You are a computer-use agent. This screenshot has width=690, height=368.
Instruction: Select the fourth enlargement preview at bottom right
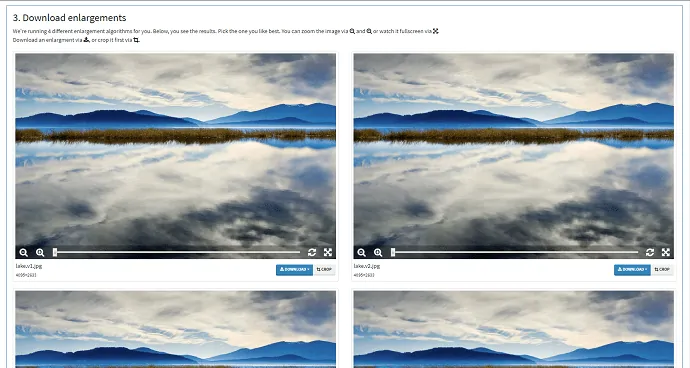(x=514, y=329)
